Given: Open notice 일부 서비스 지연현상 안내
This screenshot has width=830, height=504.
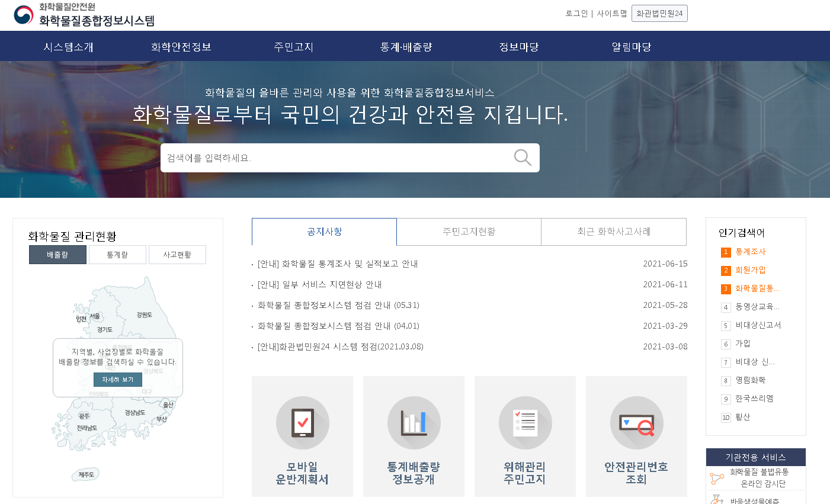Looking at the screenshot, I should click(319, 284).
